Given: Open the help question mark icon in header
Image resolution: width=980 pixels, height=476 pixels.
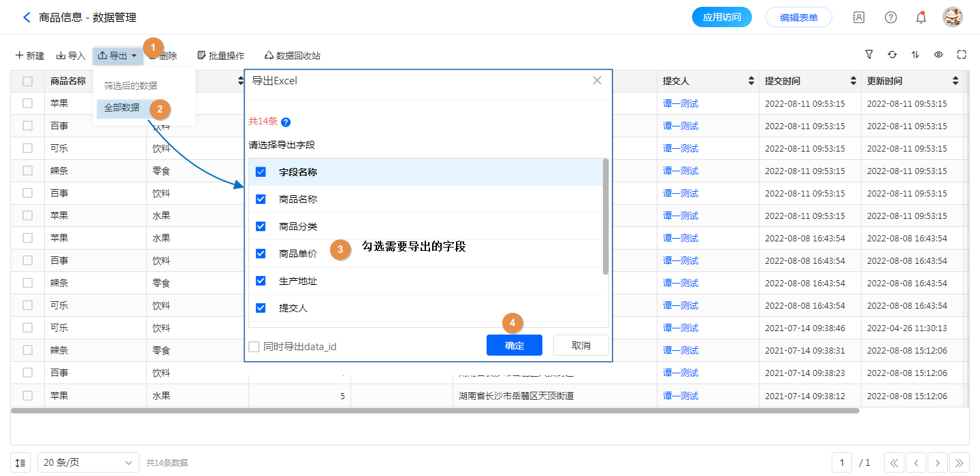Looking at the screenshot, I should 890,18.
